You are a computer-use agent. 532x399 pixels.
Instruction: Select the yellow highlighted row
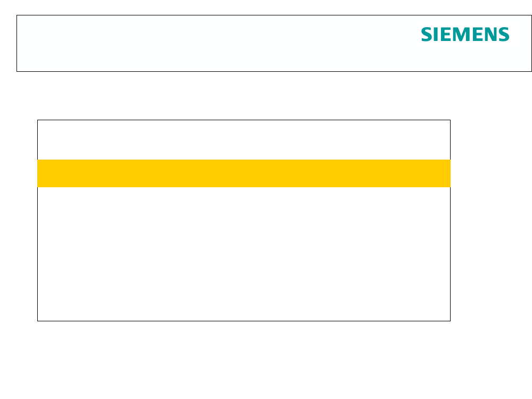coord(244,173)
